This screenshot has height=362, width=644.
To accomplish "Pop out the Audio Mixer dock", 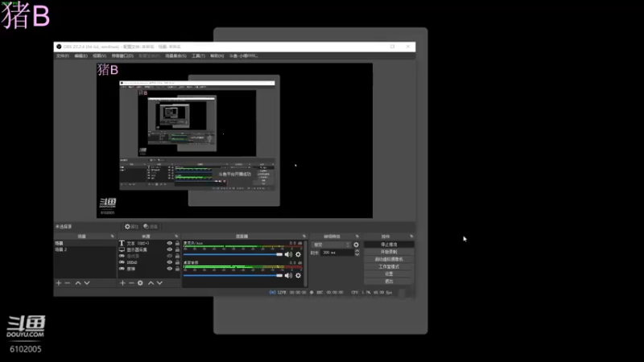I will [x=304, y=237].
